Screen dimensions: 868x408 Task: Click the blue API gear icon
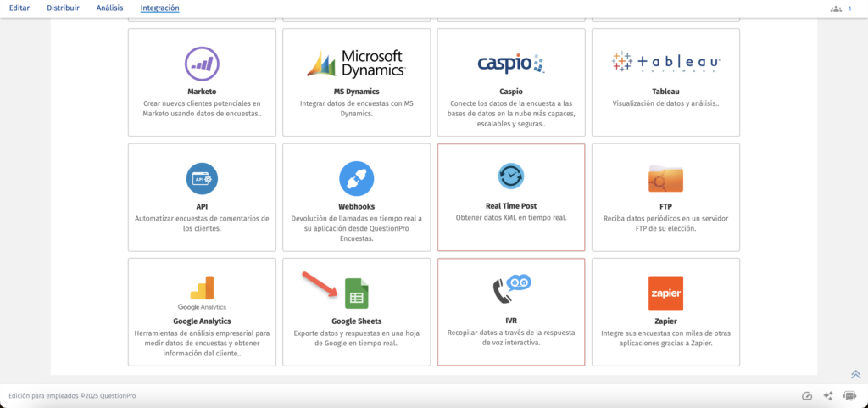point(202,179)
